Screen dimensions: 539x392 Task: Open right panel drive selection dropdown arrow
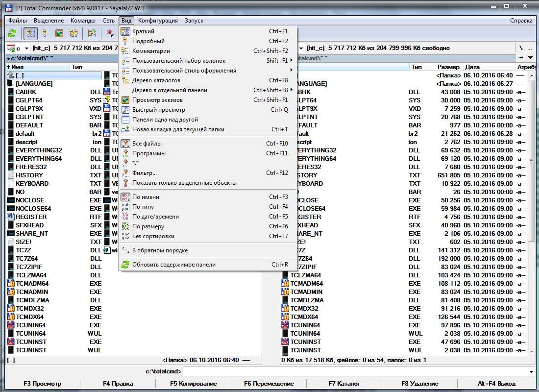coord(301,48)
